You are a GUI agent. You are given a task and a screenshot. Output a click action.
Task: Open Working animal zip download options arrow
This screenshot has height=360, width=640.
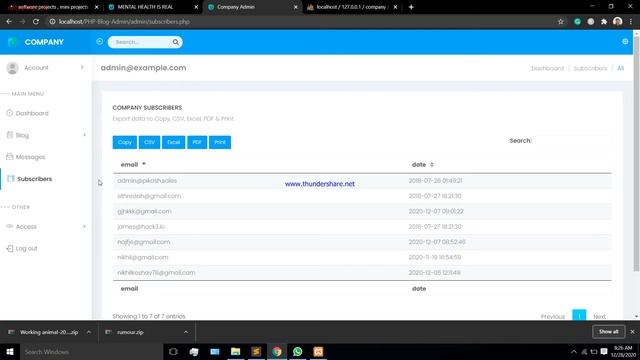[x=89, y=332]
